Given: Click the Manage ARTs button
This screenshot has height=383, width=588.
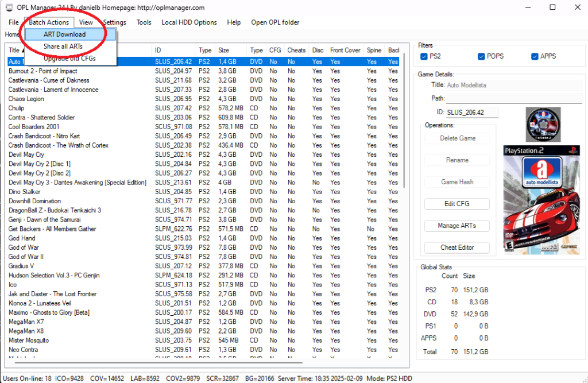Looking at the screenshot, I should (457, 226).
